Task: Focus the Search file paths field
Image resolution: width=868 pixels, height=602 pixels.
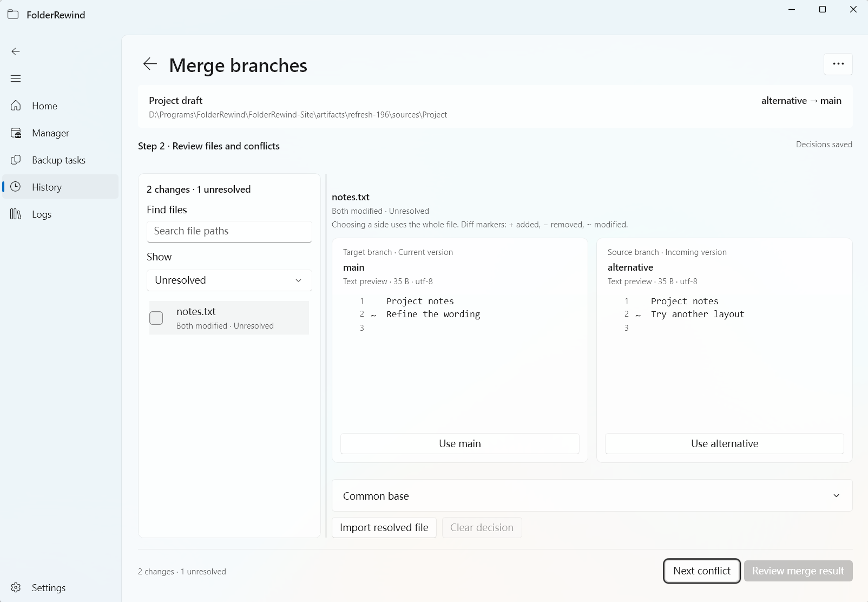Action: tap(229, 231)
